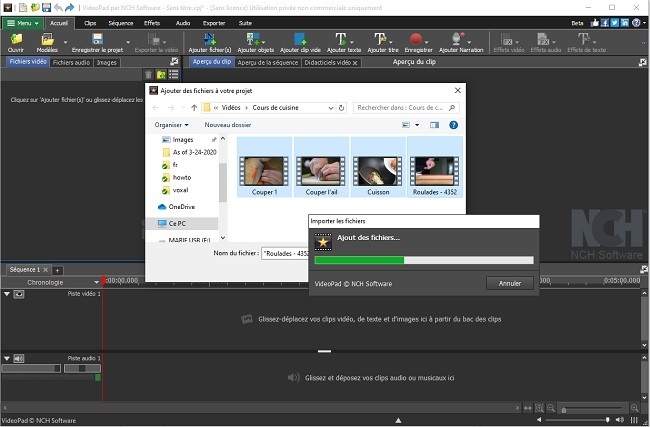Viewport: 650px width, 427px height.
Task: Click the Facebook share icon
Action: click(x=604, y=23)
